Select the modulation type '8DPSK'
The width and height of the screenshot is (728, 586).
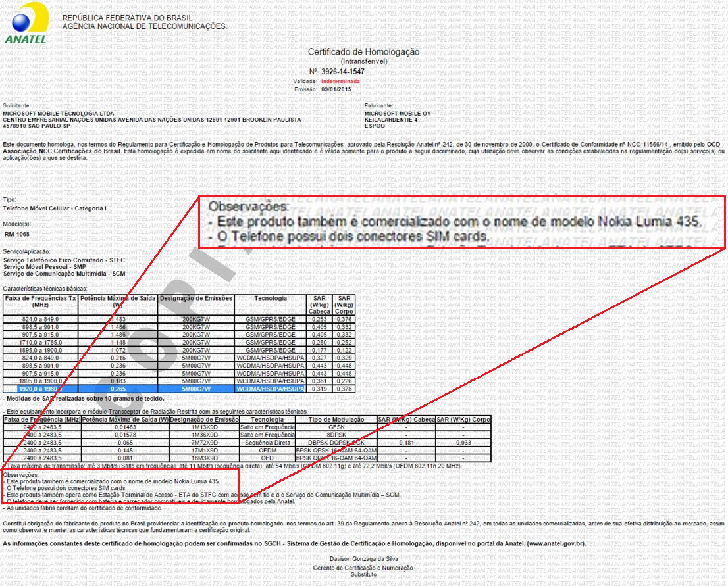tap(336, 435)
